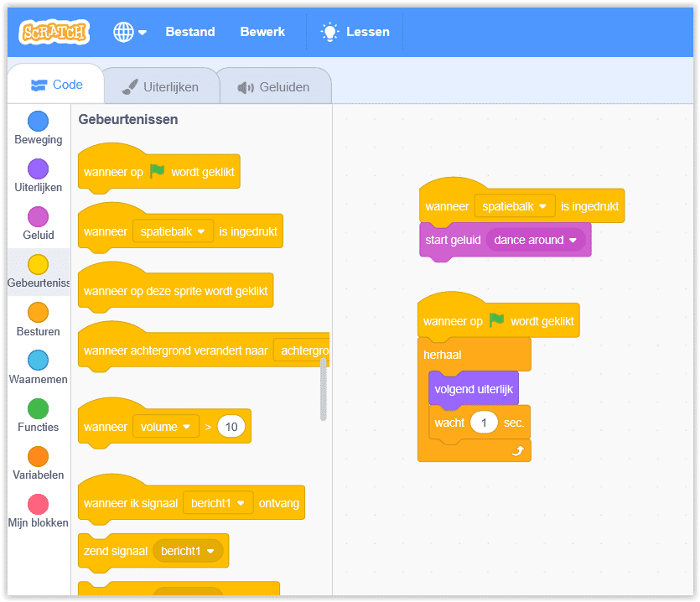Click the Lessen lightbulb button
Screen dimensions: 700x602
coord(356,32)
